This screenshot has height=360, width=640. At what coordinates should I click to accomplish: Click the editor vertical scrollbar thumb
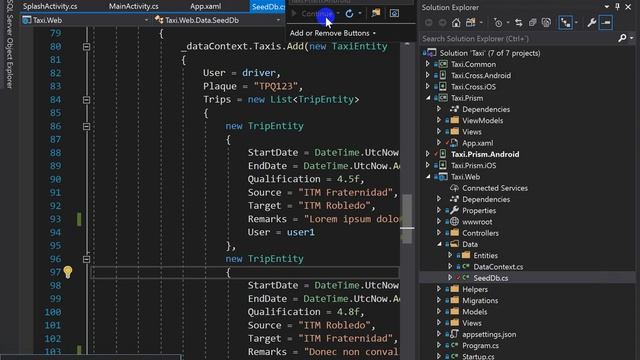407,218
